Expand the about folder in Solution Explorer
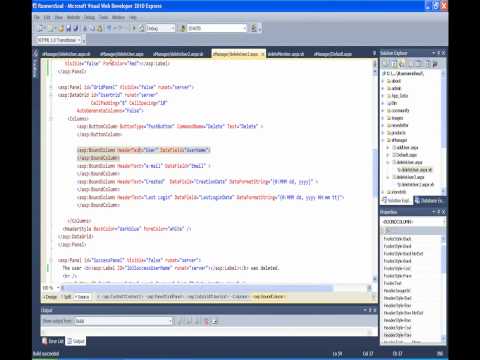 [383, 81]
